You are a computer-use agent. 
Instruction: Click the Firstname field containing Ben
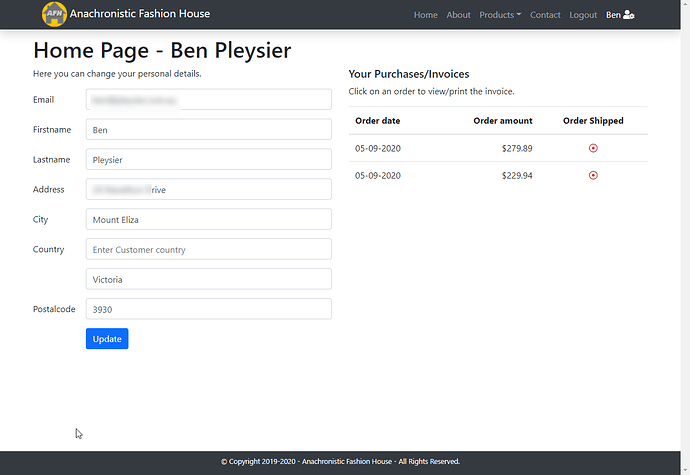click(x=209, y=129)
